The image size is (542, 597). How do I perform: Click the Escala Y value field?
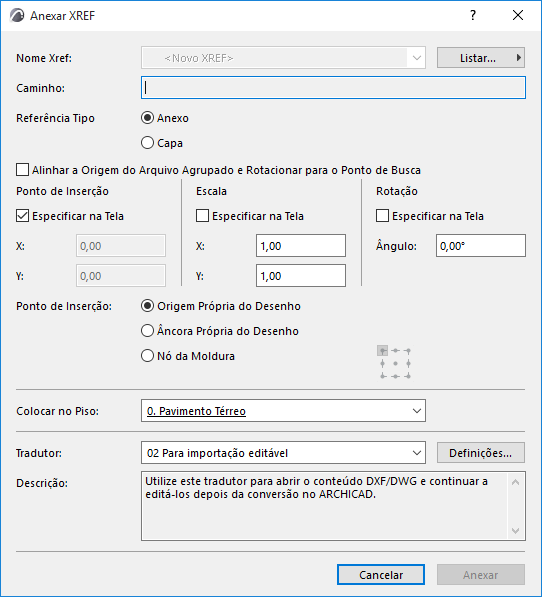point(301,276)
